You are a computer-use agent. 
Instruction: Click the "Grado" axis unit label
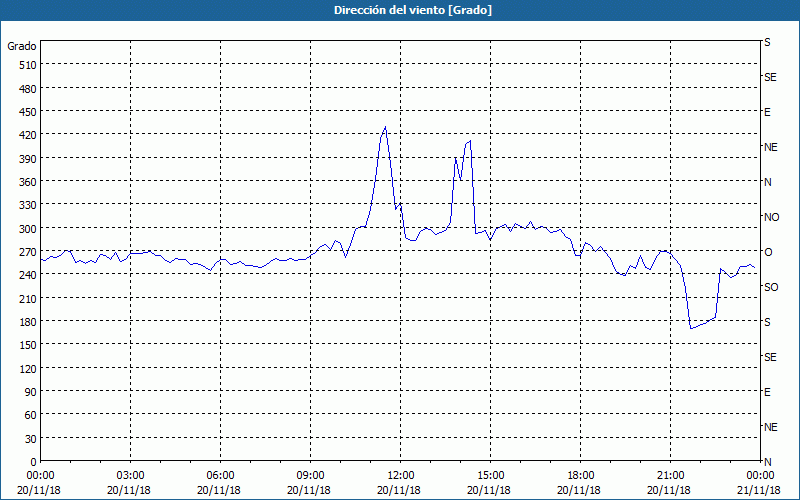tap(22, 46)
